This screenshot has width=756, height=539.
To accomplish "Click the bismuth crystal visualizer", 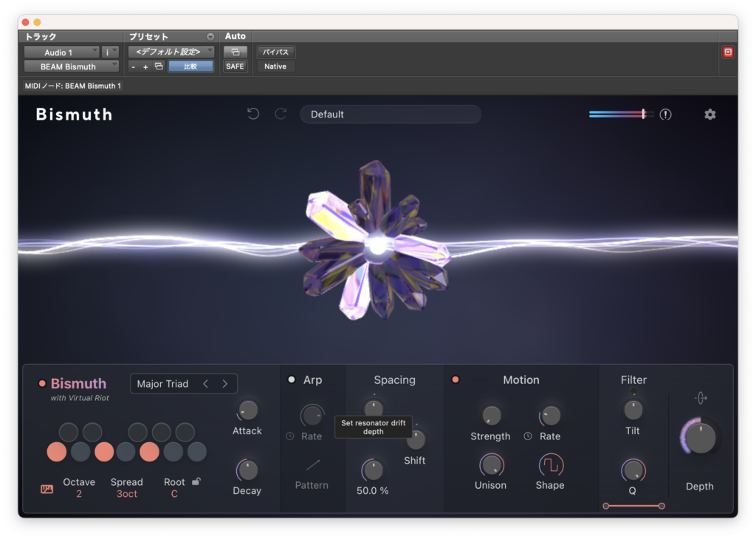I will tap(377, 241).
